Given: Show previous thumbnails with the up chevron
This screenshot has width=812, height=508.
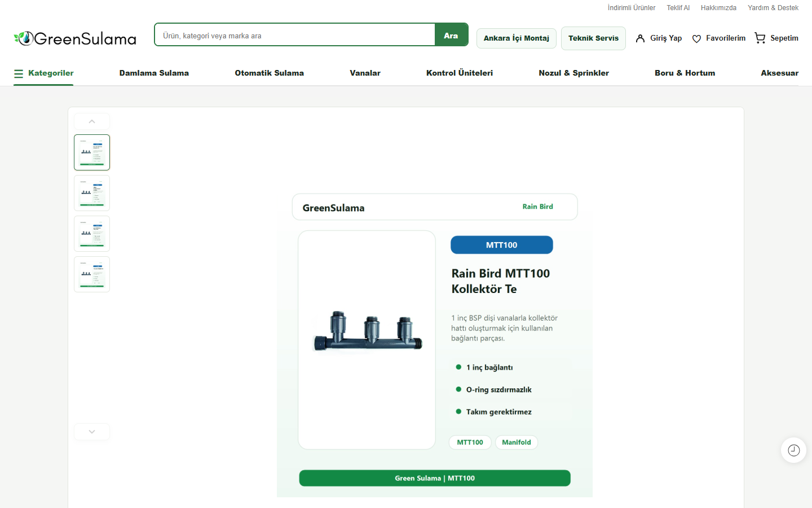Looking at the screenshot, I should [x=92, y=121].
